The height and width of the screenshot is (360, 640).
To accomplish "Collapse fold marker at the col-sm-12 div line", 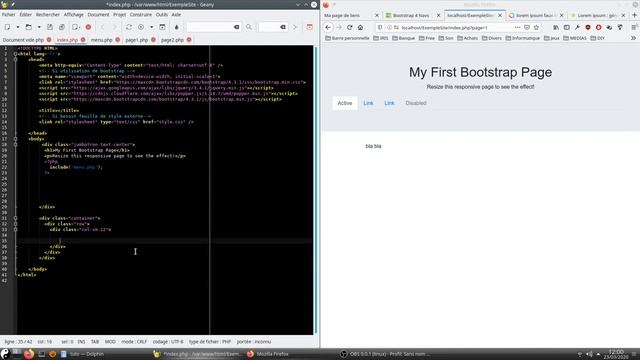I will click(x=15, y=229).
